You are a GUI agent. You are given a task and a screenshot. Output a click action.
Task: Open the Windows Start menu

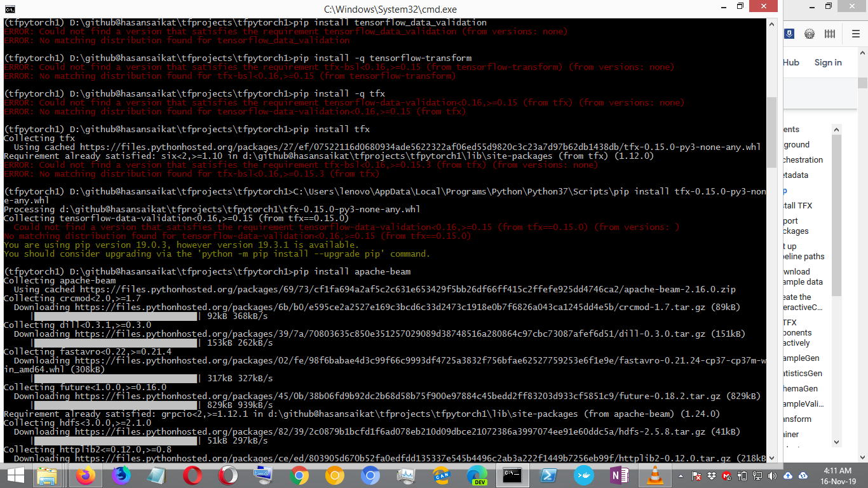tap(15, 476)
